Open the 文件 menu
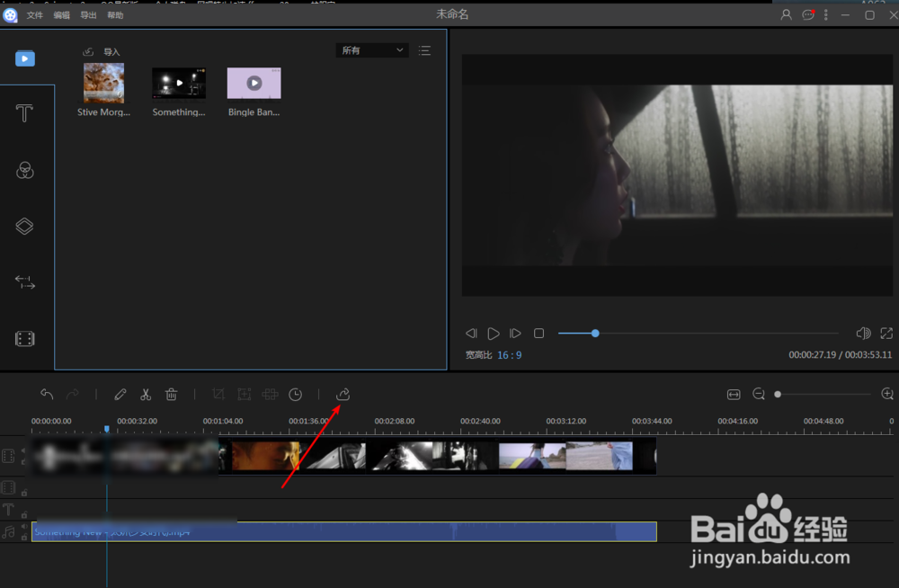Screen dimensions: 899x588 point(34,15)
